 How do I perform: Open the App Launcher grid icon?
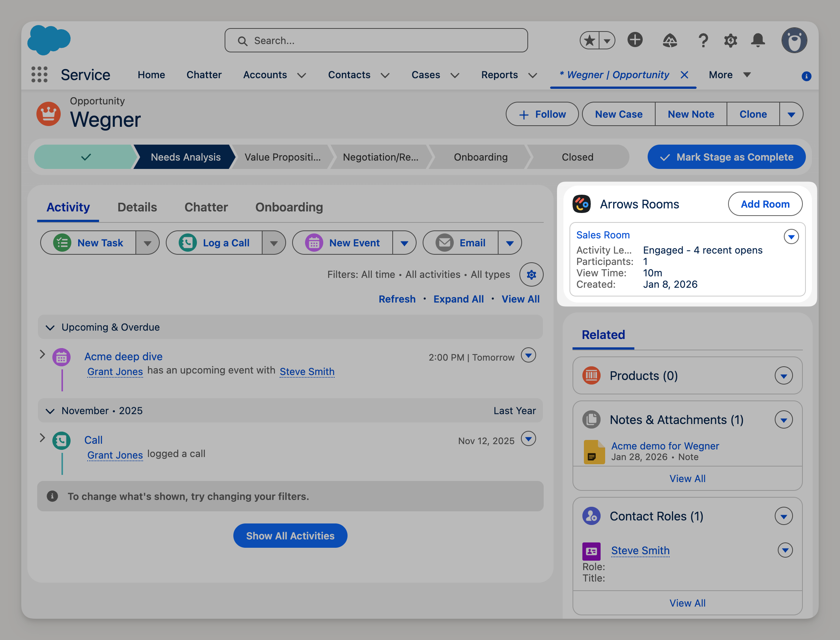[x=39, y=75]
